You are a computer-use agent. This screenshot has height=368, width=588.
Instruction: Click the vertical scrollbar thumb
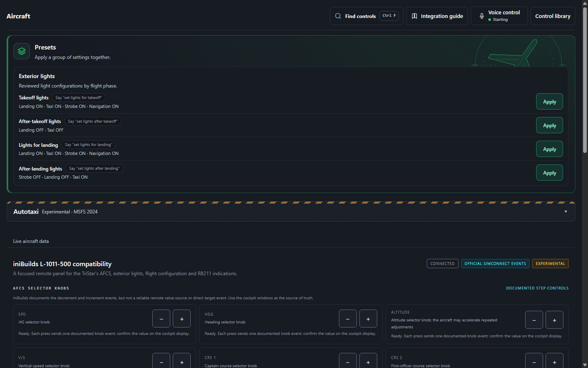point(585,80)
